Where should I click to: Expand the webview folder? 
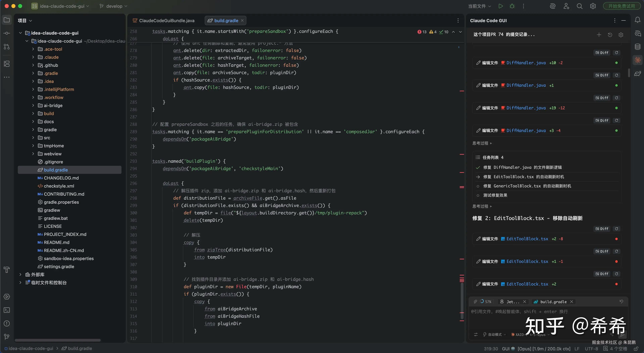33,154
